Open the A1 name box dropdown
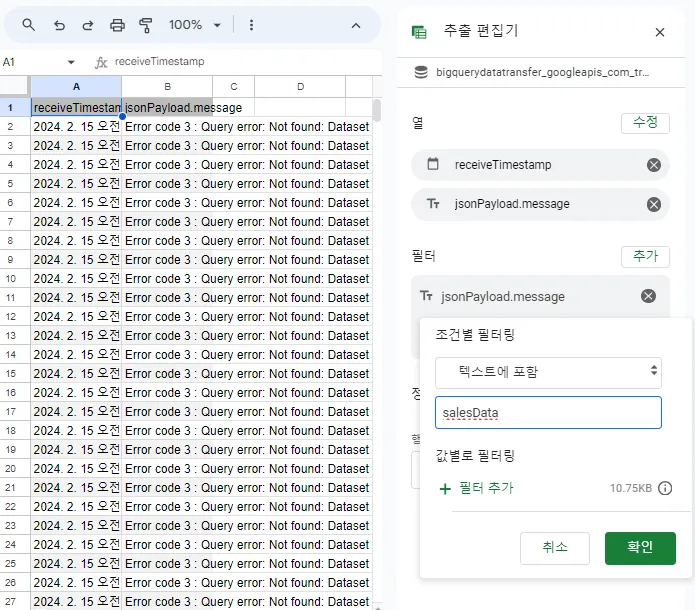Image resolution: width=695 pixels, height=610 pixels. (x=71, y=62)
